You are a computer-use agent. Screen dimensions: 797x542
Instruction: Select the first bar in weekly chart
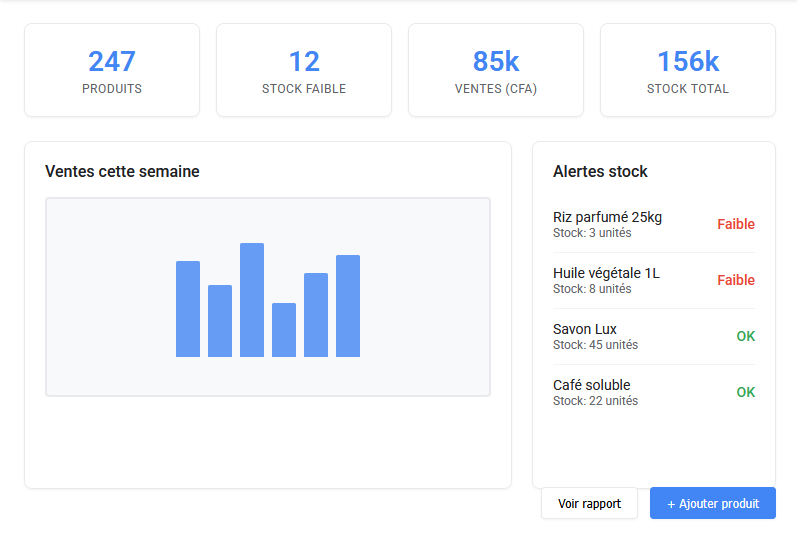click(x=188, y=309)
